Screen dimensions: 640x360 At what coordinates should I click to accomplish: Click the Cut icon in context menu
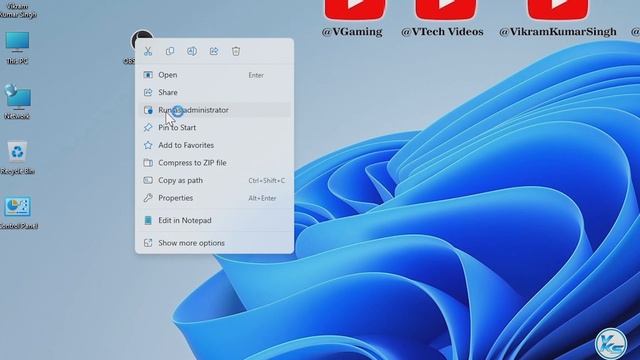pyautogui.click(x=148, y=51)
